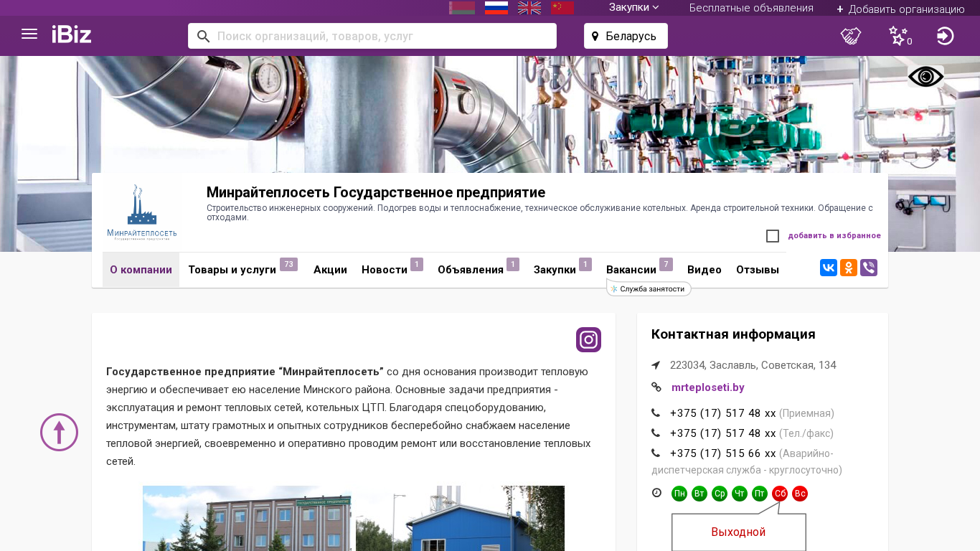Viewport: 980px width, 551px height.
Task: Click the company name heading
Action: [x=376, y=192]
